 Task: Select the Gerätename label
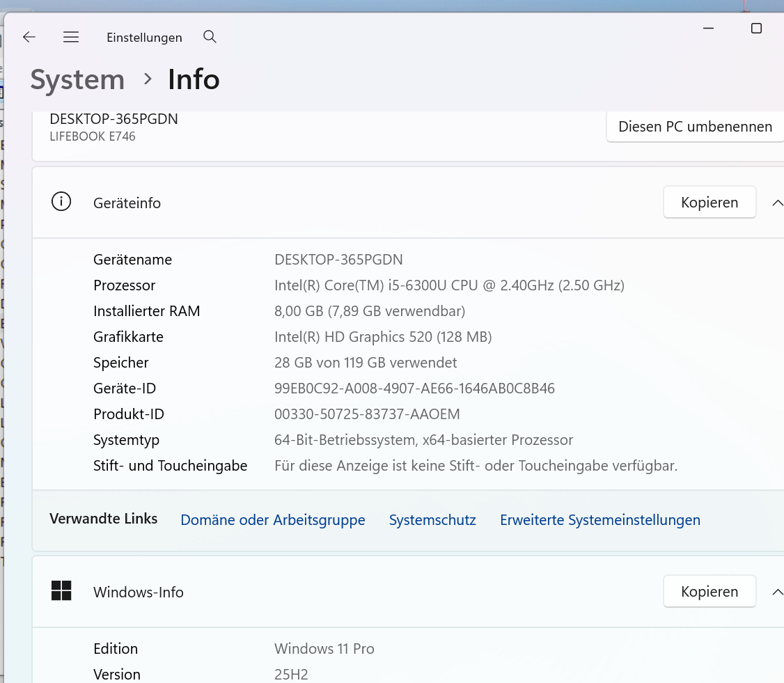[132, 260]
